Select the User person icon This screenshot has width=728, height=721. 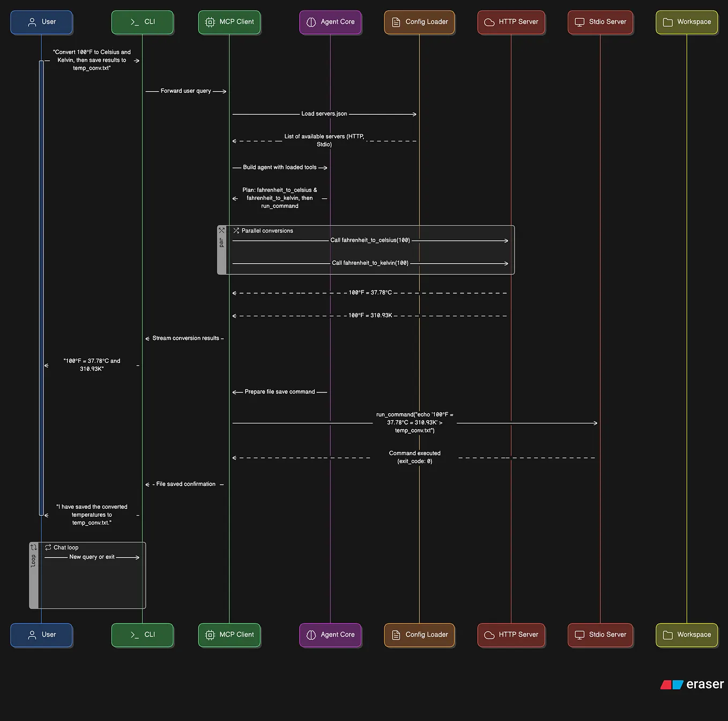pos(31,21)
